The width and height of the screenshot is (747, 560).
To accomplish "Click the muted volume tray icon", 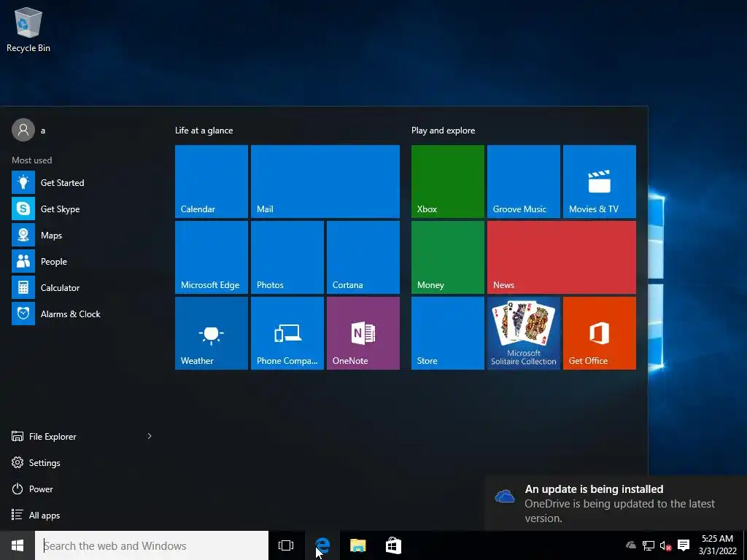I will pos(665,545).
